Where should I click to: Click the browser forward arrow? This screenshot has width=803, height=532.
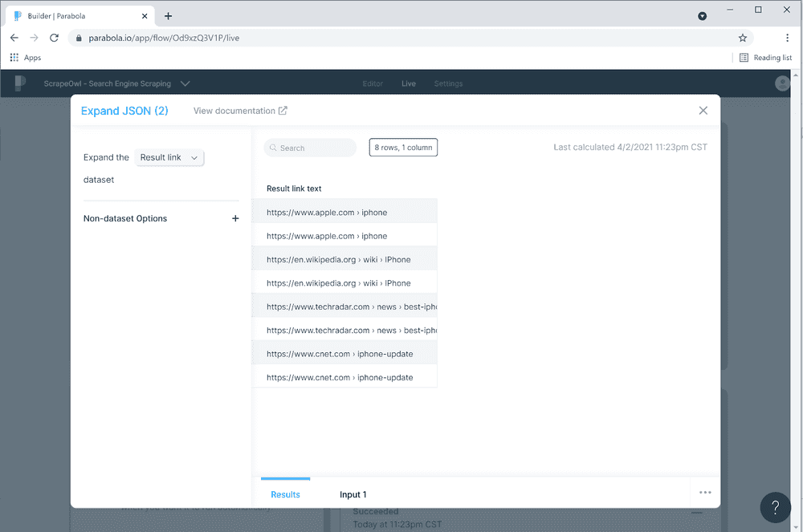click(x=34, y=38)
